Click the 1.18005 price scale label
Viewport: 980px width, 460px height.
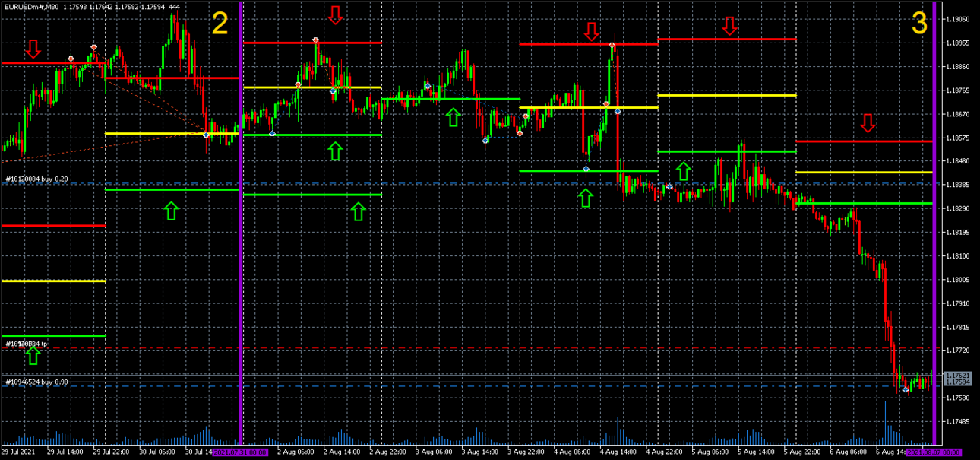(959, 279)
